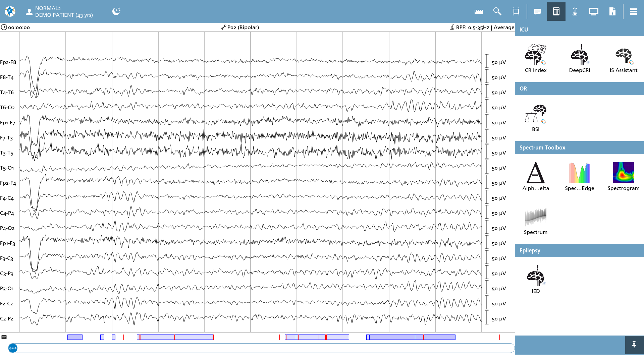Pin the side panel open

pyautogui.click(x=634, y=345)
